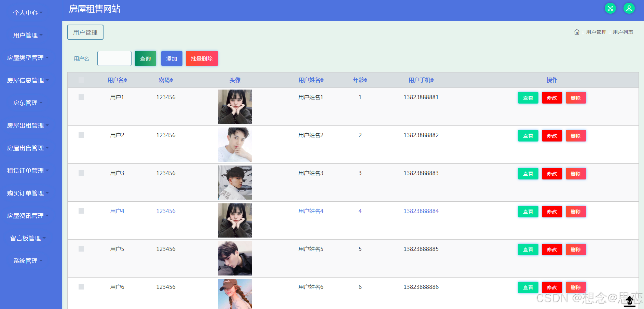
Task: Edit 用户1 with the 修改 button
Action: click(552, 98)
